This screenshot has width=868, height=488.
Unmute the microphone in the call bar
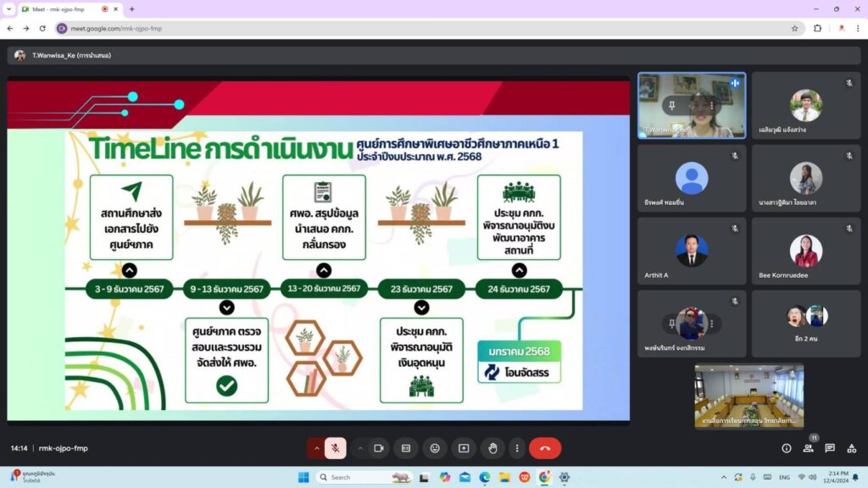[x=336, y=448]
